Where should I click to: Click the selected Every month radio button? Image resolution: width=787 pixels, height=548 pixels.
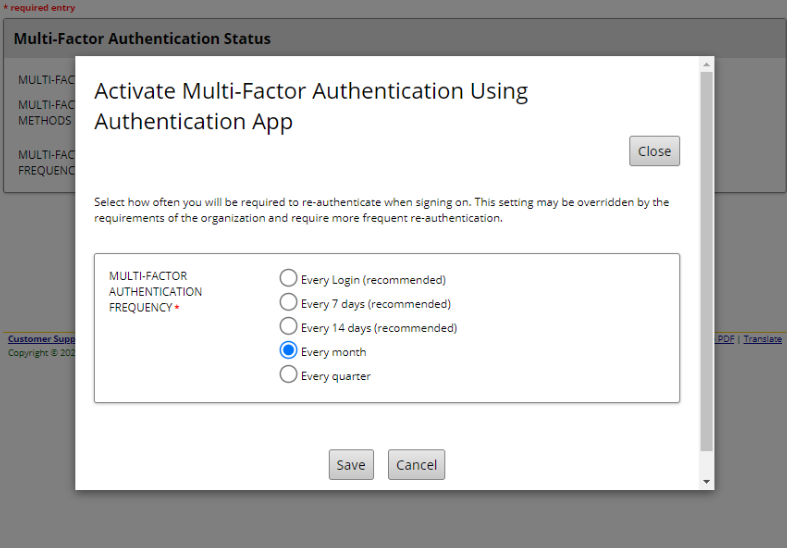pos(288,351)
